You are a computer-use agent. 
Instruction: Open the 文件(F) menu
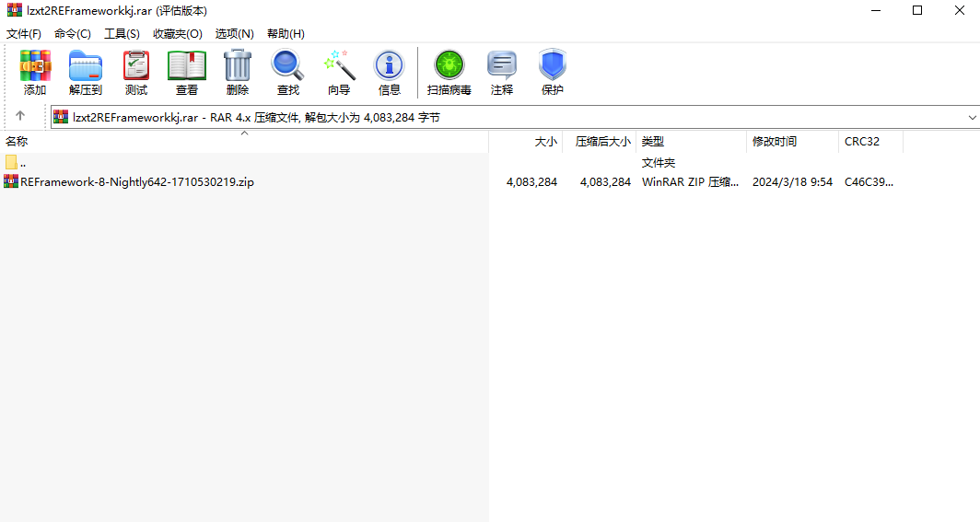(24, 34)
